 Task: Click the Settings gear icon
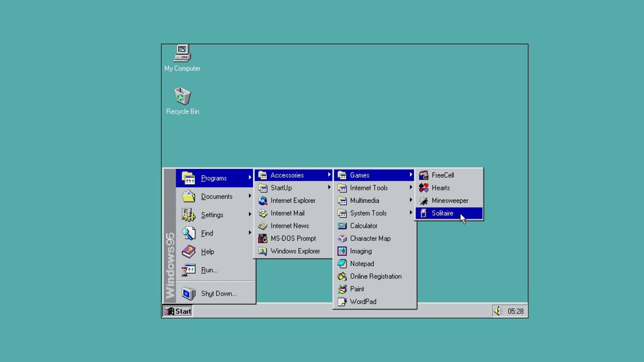point(188,215)
